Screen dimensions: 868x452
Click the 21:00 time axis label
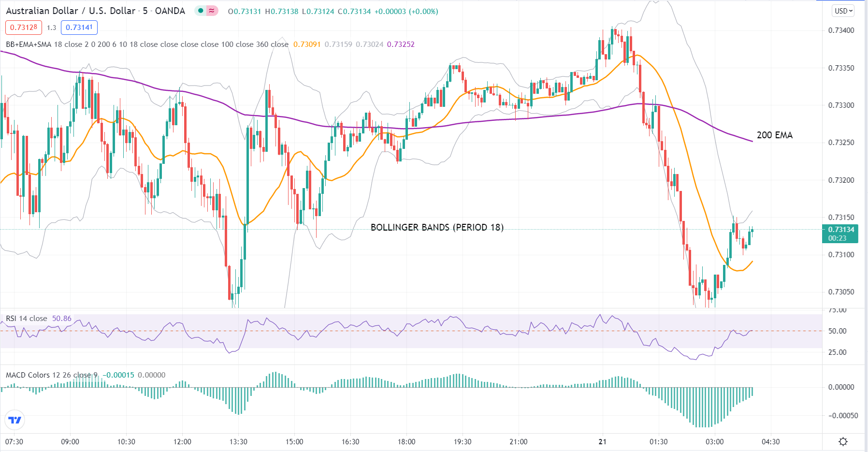click(x=519, y=442)
